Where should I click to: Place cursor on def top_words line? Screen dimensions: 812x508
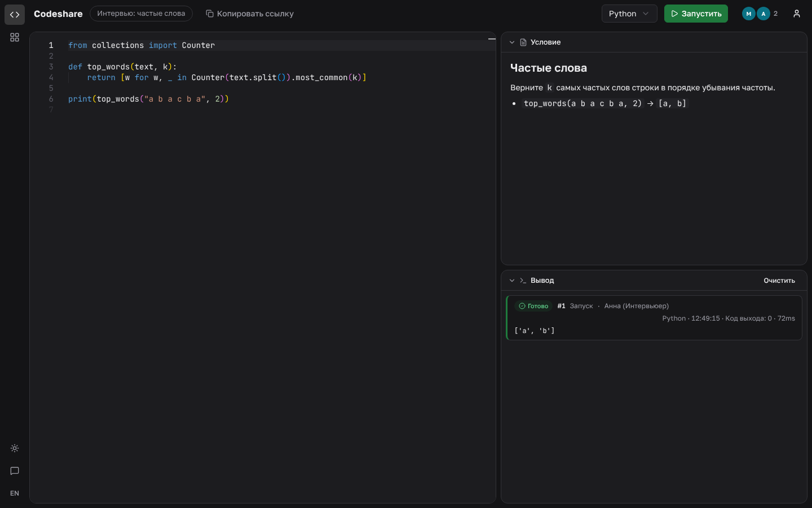pyautogui.click(x=122, y=67)
